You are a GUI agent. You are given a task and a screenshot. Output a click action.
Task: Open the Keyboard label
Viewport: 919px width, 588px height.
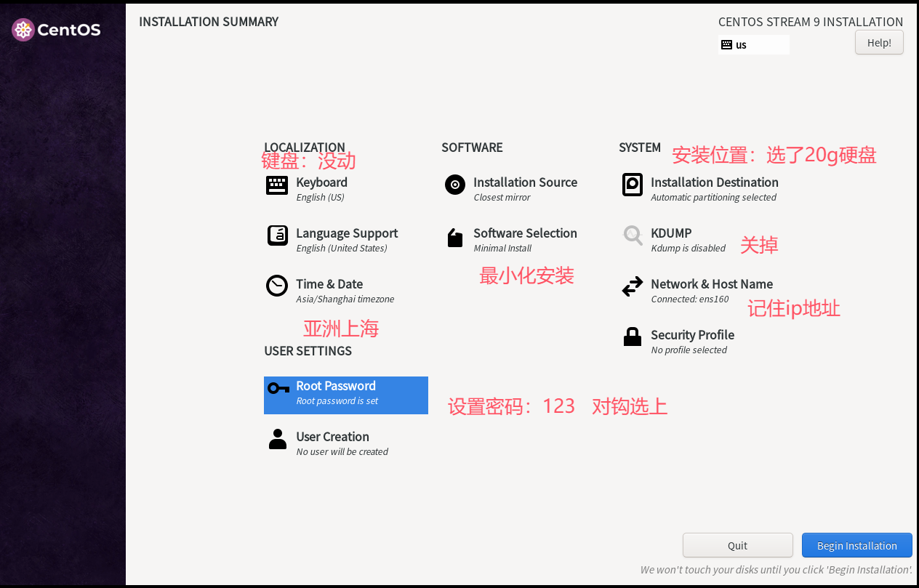(321, 182)
